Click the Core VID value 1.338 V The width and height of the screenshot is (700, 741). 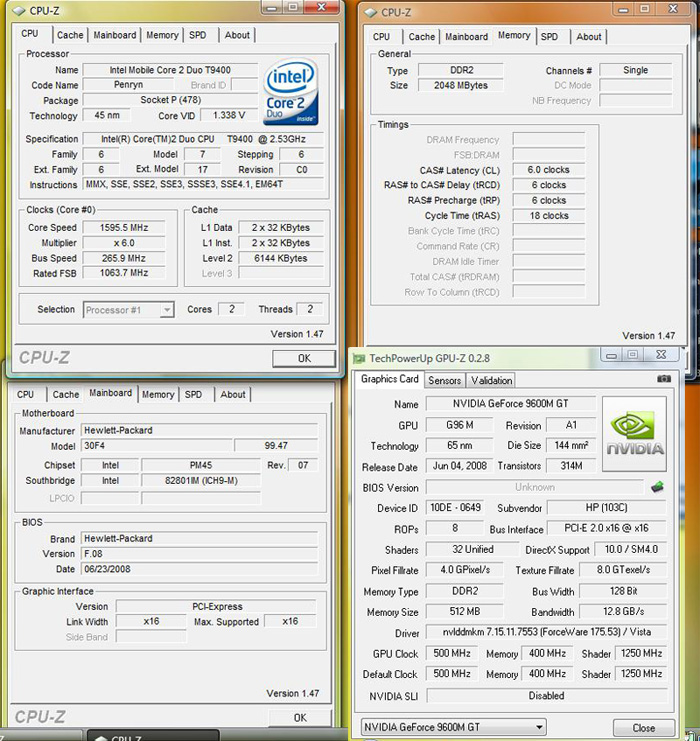click(x=229, y=115)
